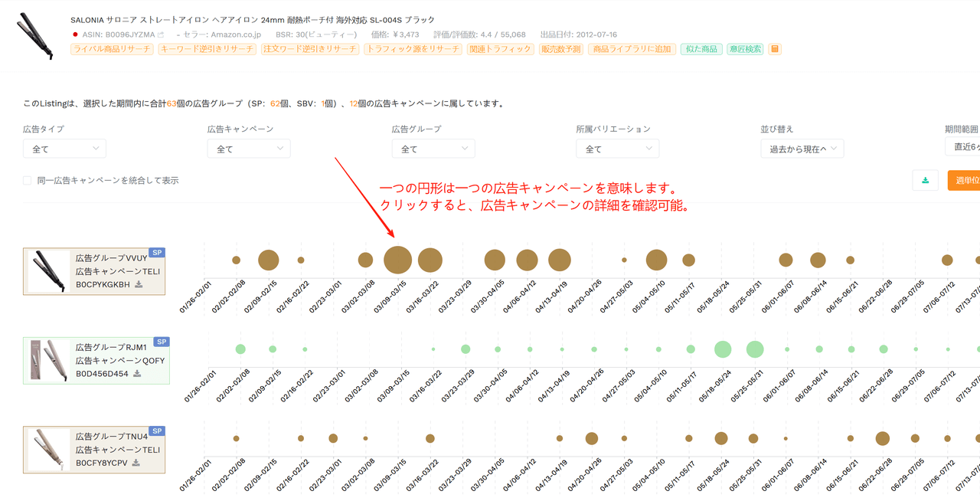Click the VVUY row bubble at 03/30-04/05
The height and width of the screenshot is (501, 980).
(495, 260)
